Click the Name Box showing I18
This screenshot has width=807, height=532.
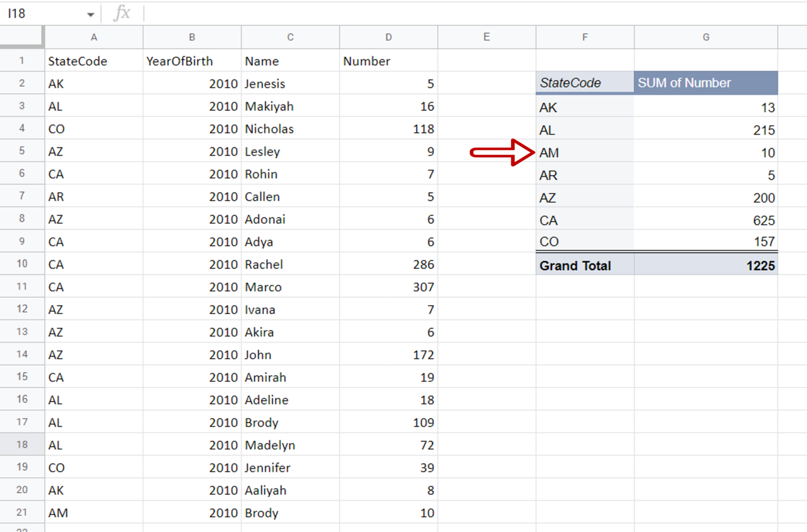click(42, 14)
